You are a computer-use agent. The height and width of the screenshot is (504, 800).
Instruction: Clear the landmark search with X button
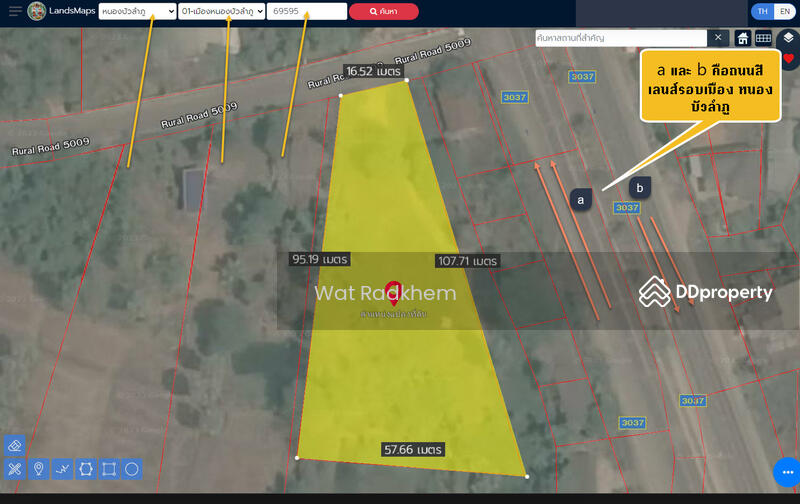[718, 38]
